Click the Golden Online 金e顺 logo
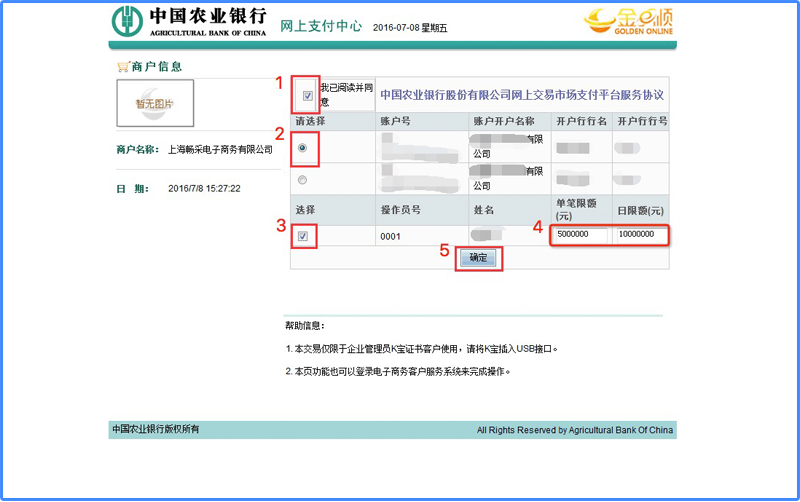The height and width of the screenshot is (502, 800). click(x=628, y=22)
